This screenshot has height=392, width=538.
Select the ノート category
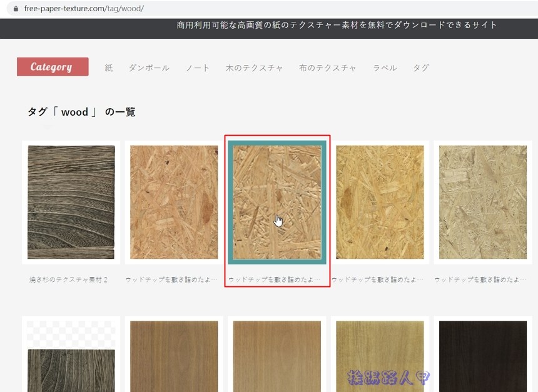(198, 68)
